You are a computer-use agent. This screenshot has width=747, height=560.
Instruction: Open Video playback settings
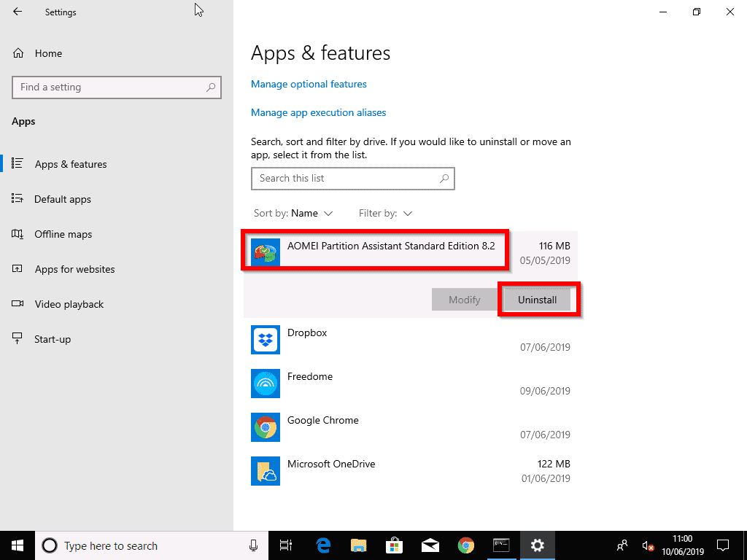tap(69, 304)
